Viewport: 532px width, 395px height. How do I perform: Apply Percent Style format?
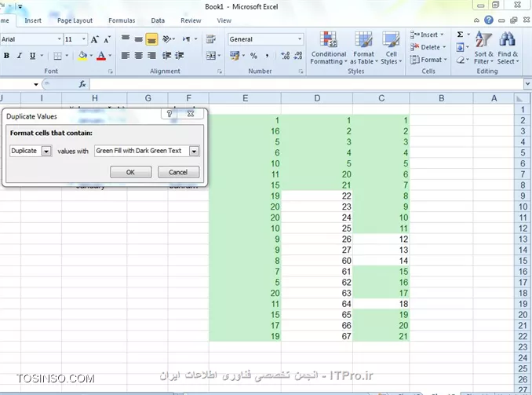253,56
